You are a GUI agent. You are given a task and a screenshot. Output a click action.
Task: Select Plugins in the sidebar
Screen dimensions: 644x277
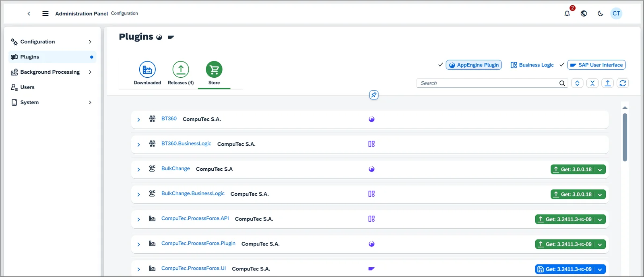pyautogui.click(x=52, y=57)
